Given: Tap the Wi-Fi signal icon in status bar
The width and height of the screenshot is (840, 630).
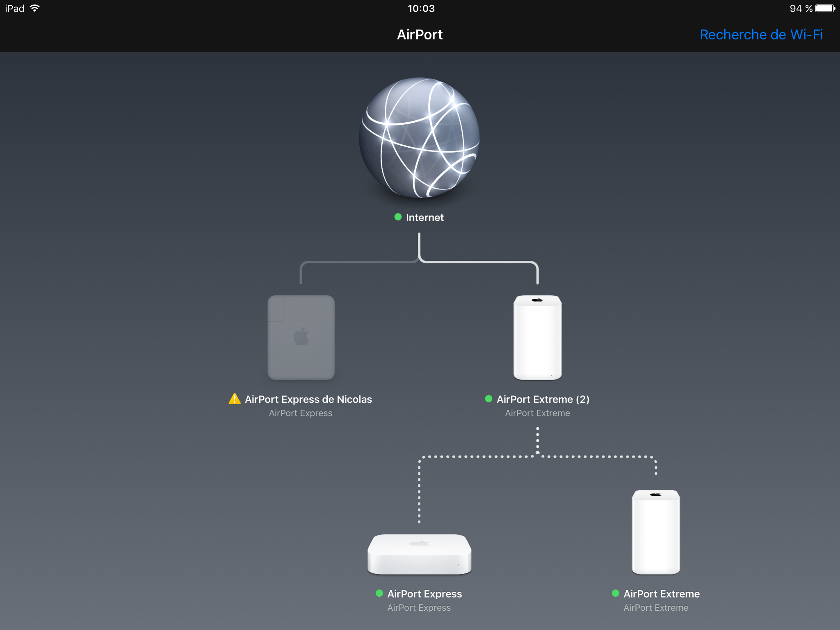Looking at the screenshot, I should [x=35, y=8].
